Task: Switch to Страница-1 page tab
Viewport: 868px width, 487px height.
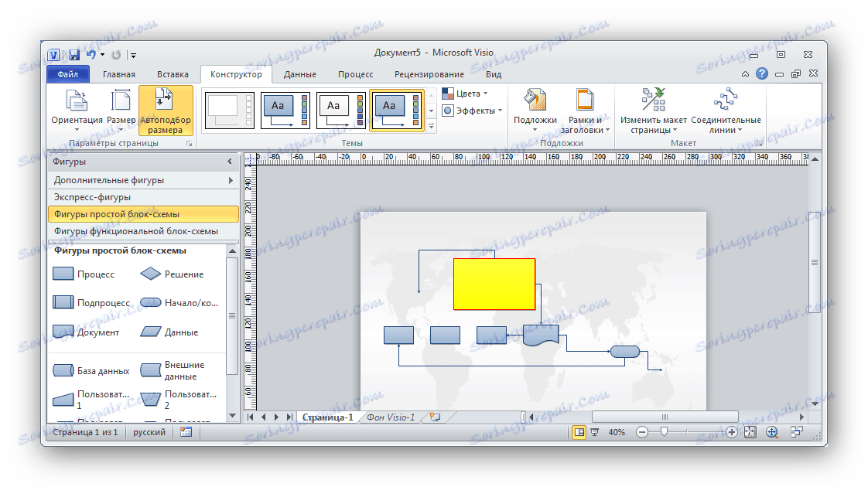Action: coord(328,417)
